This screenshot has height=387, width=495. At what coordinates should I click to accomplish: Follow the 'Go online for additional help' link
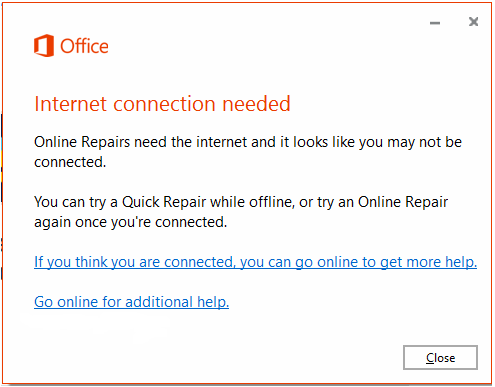coord(131,302)
